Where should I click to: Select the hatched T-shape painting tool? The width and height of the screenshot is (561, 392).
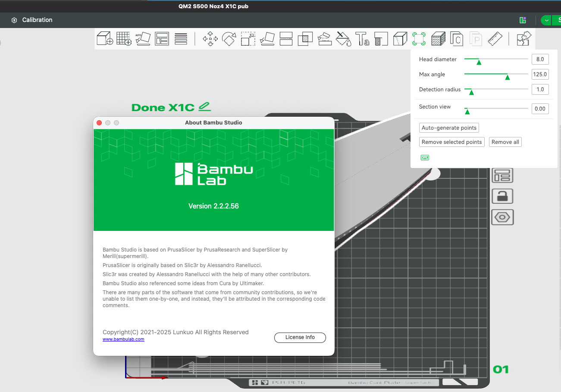coord(381,39)
